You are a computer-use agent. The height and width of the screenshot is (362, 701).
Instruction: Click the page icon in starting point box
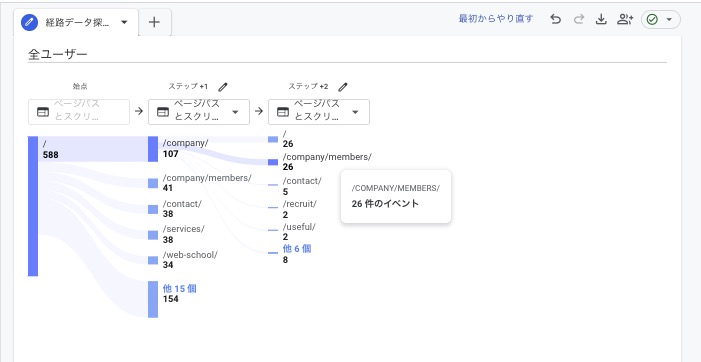[x=43, y=112]
